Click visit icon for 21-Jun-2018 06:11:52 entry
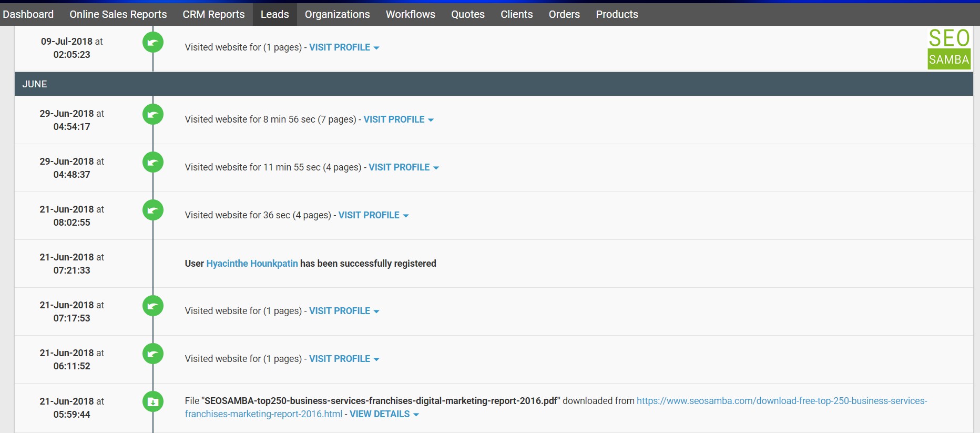Image resolution: width=980 pixels, height=433 pixels. point(153,354)
